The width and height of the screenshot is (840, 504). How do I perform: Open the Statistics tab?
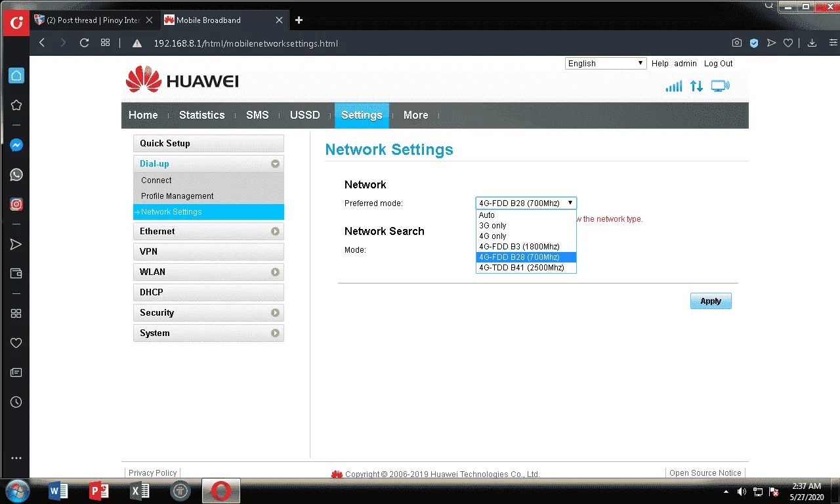coord(202,115)
